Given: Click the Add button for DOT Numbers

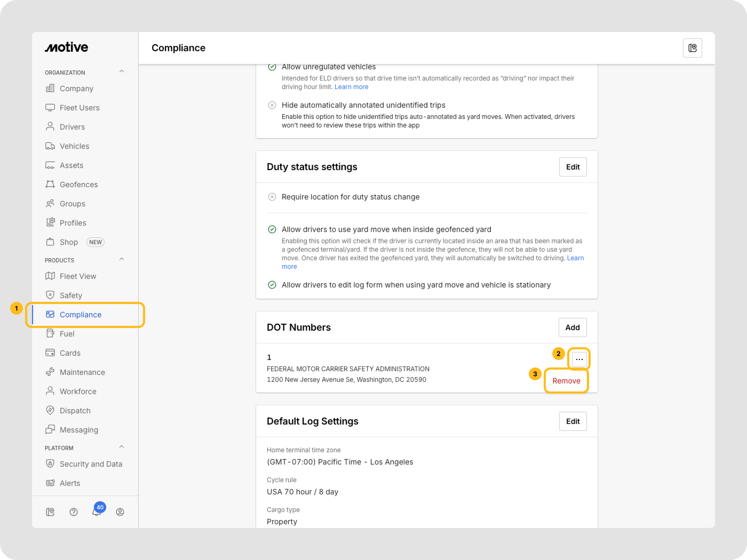Looking at the screenshot, I should point(573,327).
